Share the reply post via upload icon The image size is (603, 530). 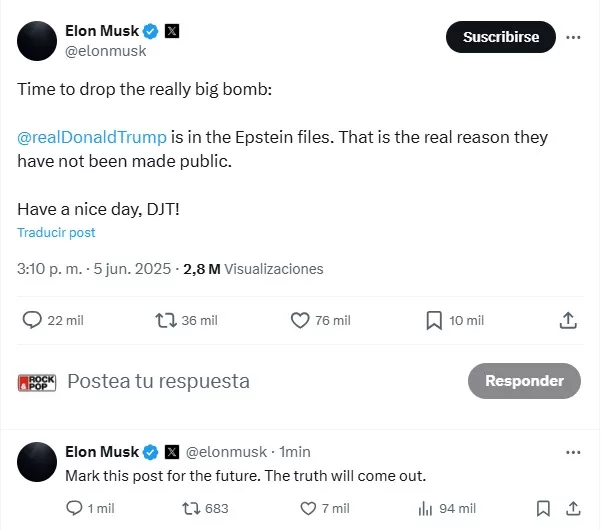click(x=574, y=508)
